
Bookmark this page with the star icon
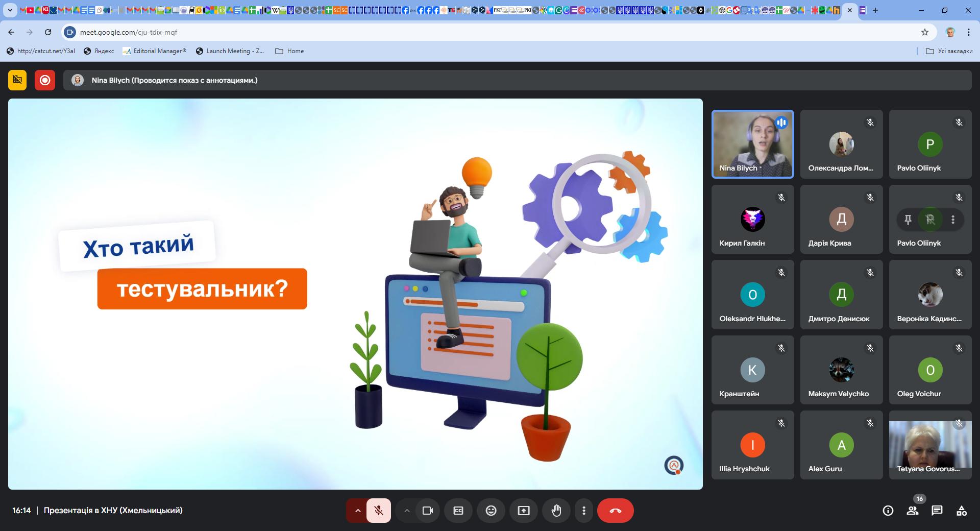pyautogui.click(x=925, y=32)
